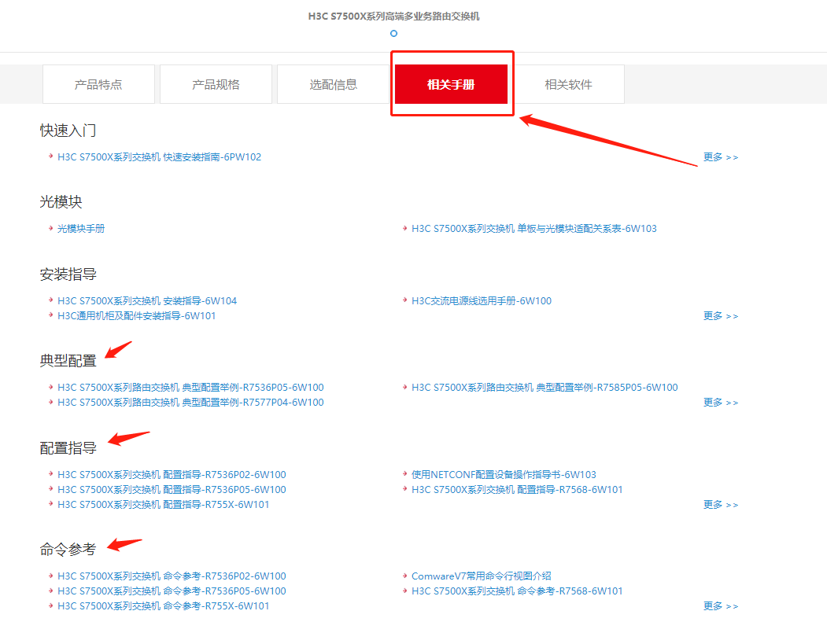This screenshot has width=827, height=644.
Task: Open 典型配置举例-R7585P05-6W100
Action: [x=545, y=388]
